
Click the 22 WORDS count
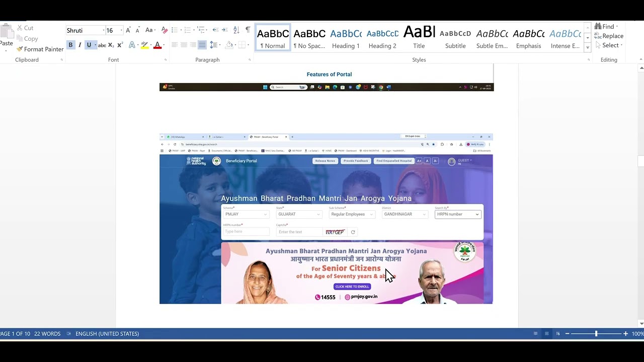(47, 334)
